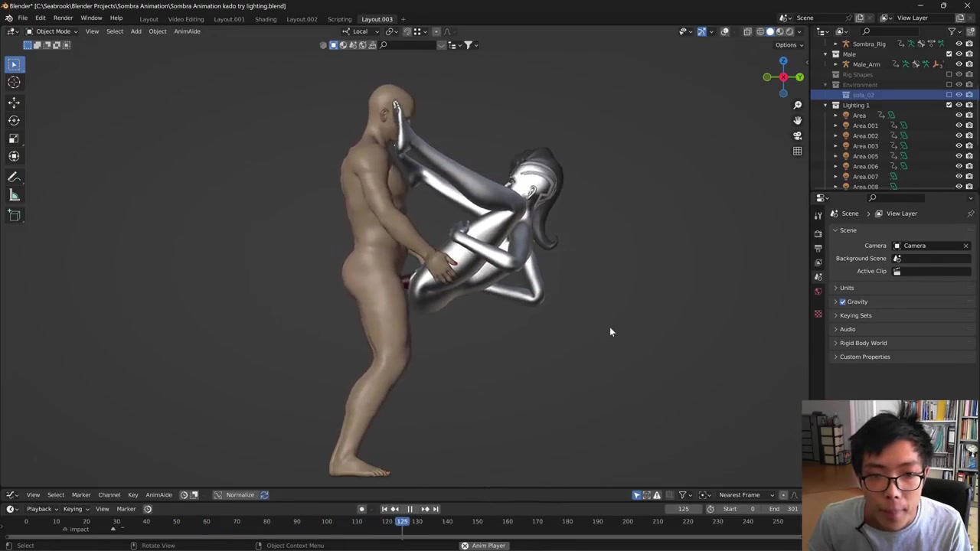This screenshot has width=980, height=551.
Task: Click the viewport zoom magnifier icon
Action: point(797,105)
